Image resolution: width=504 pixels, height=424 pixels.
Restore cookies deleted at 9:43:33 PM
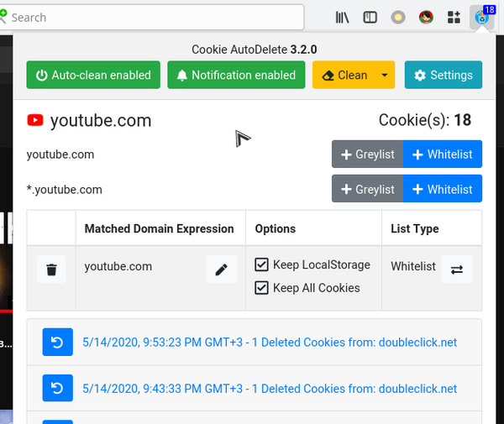(x=57, y=389)
